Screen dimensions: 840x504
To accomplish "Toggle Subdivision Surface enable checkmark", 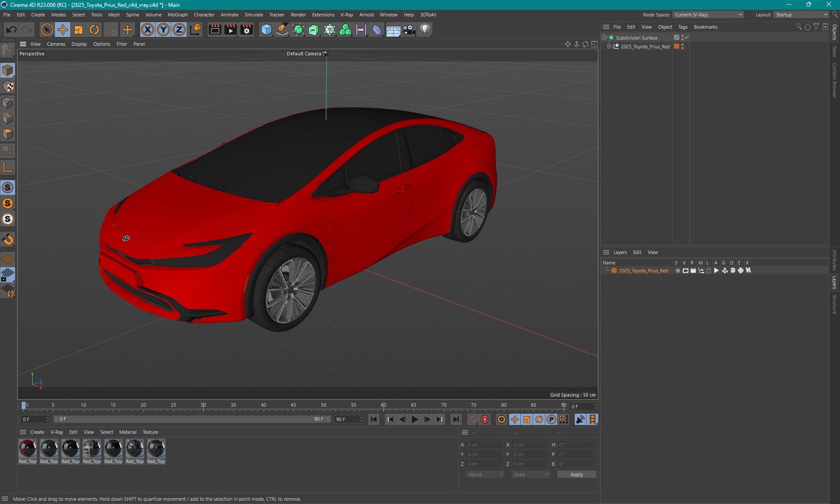I will click(687, 37).
